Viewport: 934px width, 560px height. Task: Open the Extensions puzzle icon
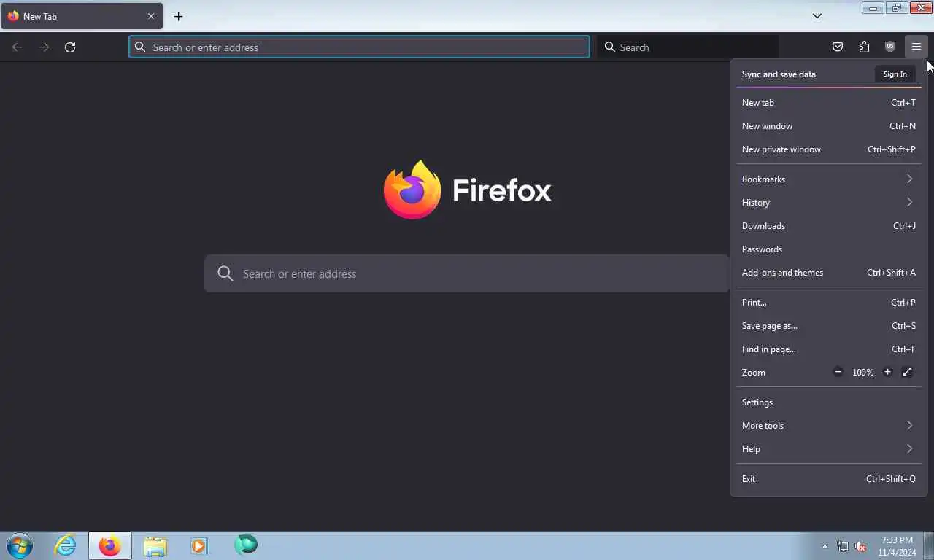pyautogui.click(x=864, y=47)
